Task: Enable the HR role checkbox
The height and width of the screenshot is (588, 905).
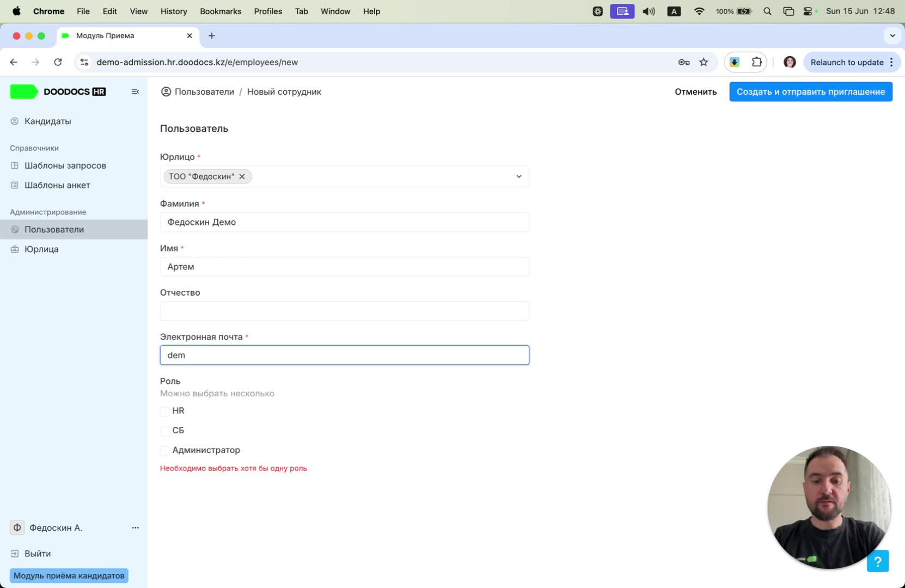Action: [x=164, y=411]
